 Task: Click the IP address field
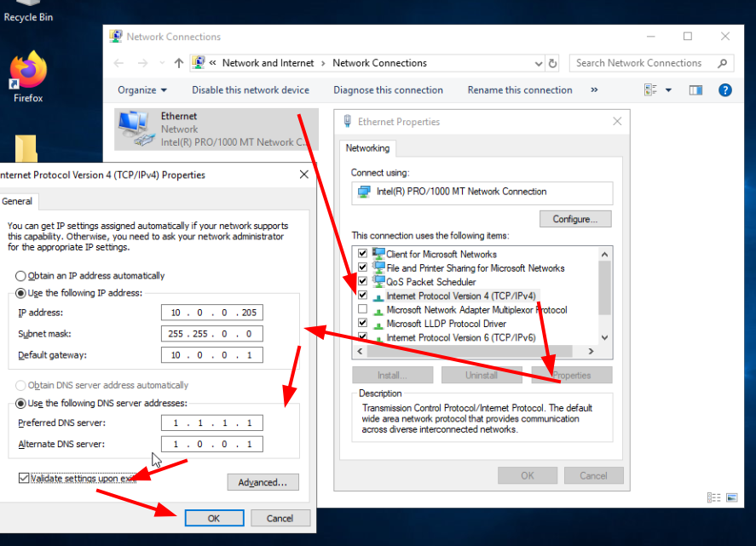tap(212, 313)
